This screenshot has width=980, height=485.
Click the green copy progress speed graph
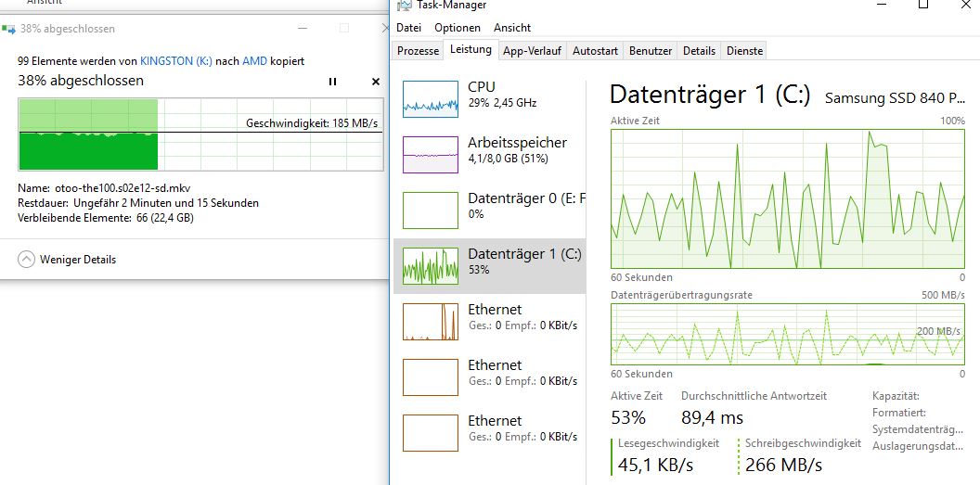[88, 135]
